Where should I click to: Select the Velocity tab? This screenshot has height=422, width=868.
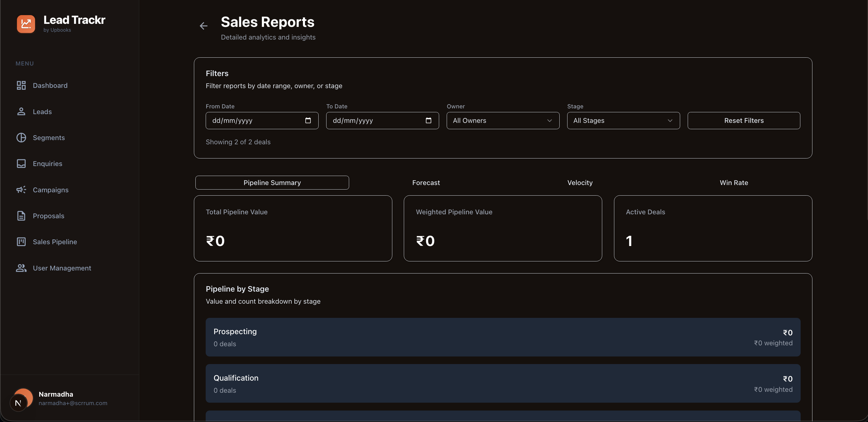click(x=580, y=183)
